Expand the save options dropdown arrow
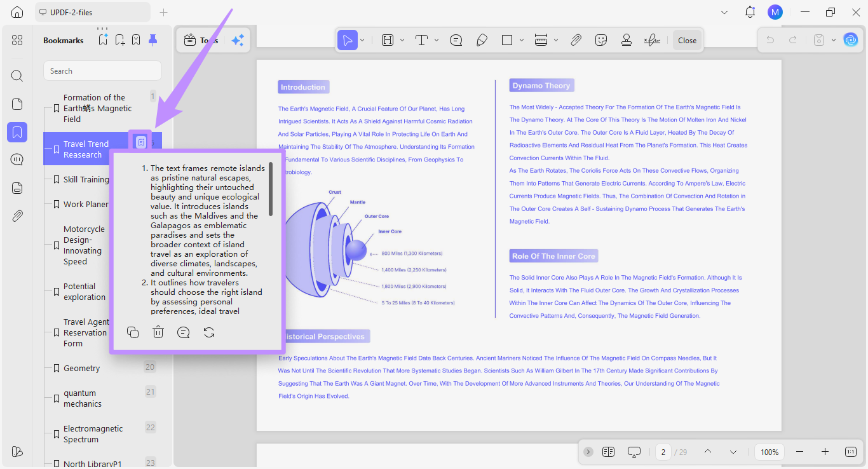Viewport: 868px width, 469px height. coord(834,40)
